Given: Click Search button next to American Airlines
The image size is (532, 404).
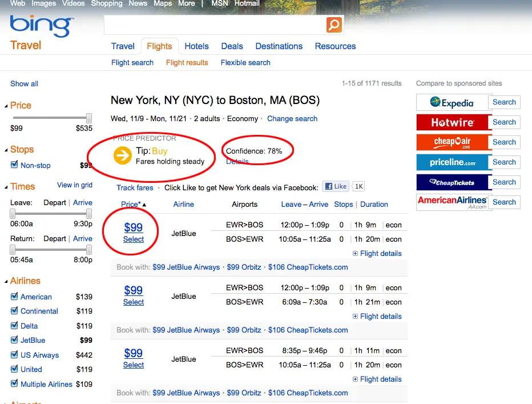Looking at the screenshot, I should [504, 202].
